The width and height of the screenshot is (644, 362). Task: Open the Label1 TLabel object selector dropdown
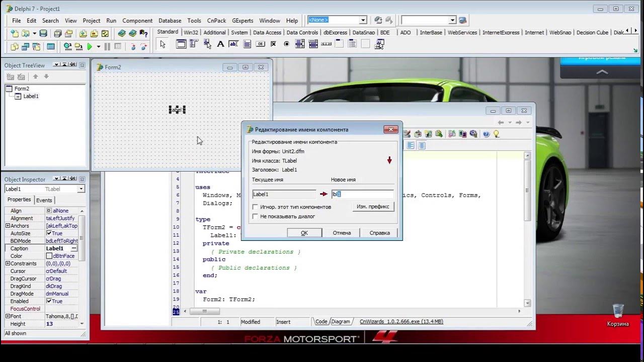click(x=81, y=189)
